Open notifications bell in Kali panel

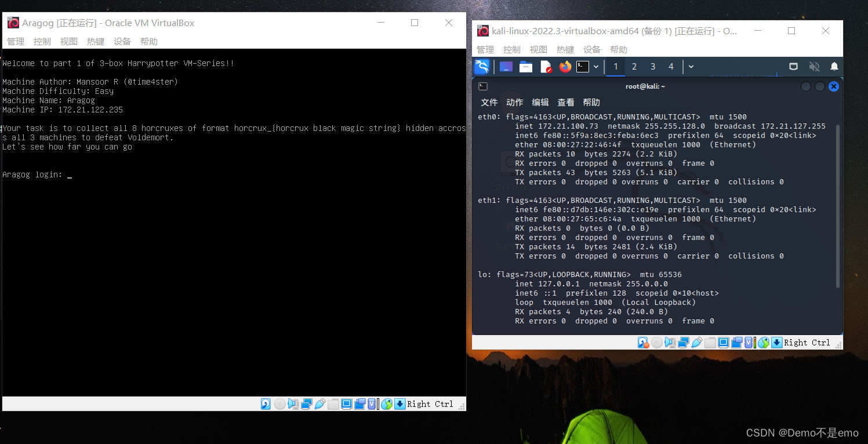(834, 67)
